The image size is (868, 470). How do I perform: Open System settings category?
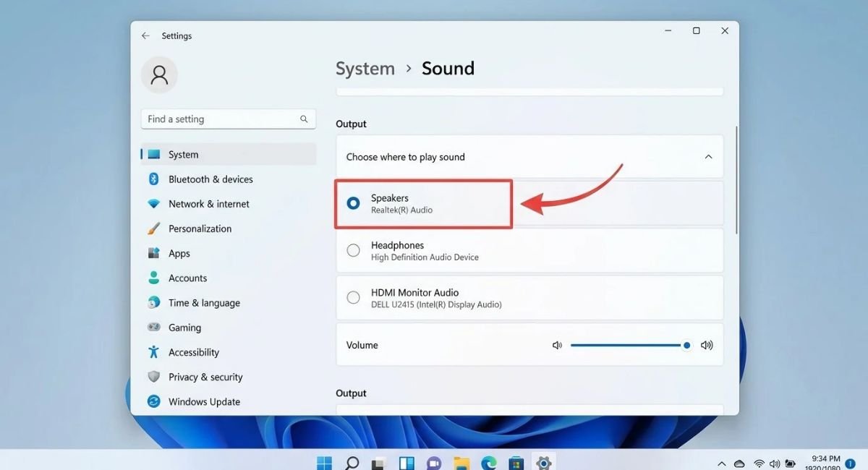tap(228, 155)
